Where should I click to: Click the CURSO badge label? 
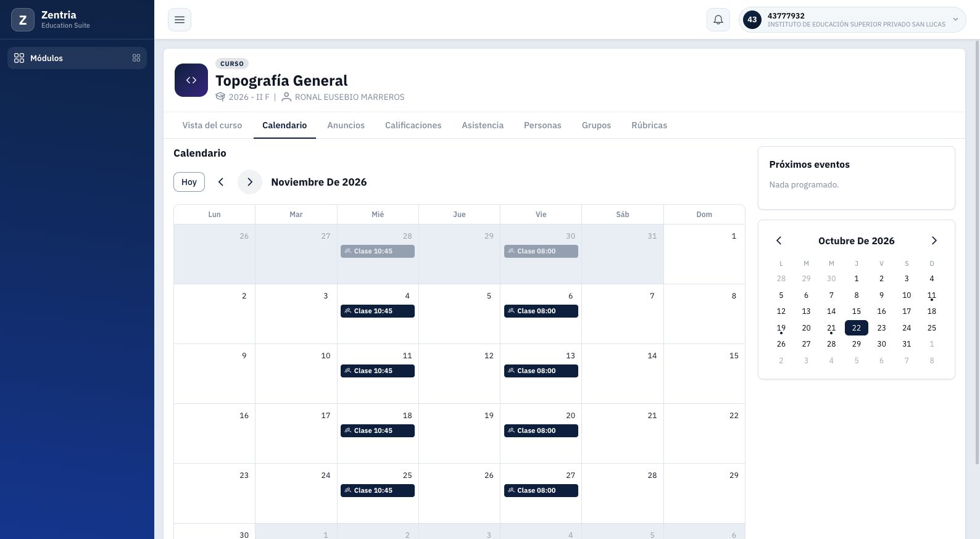click(232, 64)
